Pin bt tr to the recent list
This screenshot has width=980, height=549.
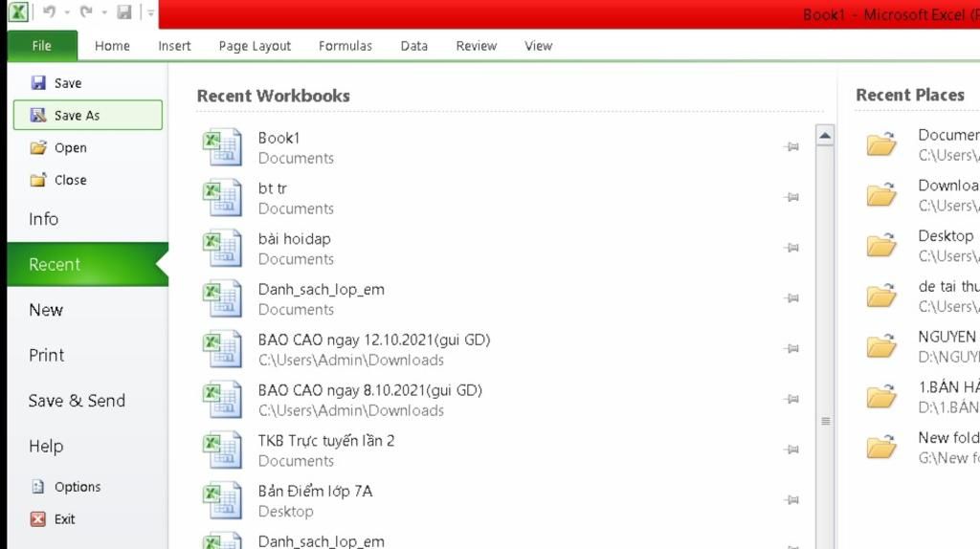coord(791,197)
